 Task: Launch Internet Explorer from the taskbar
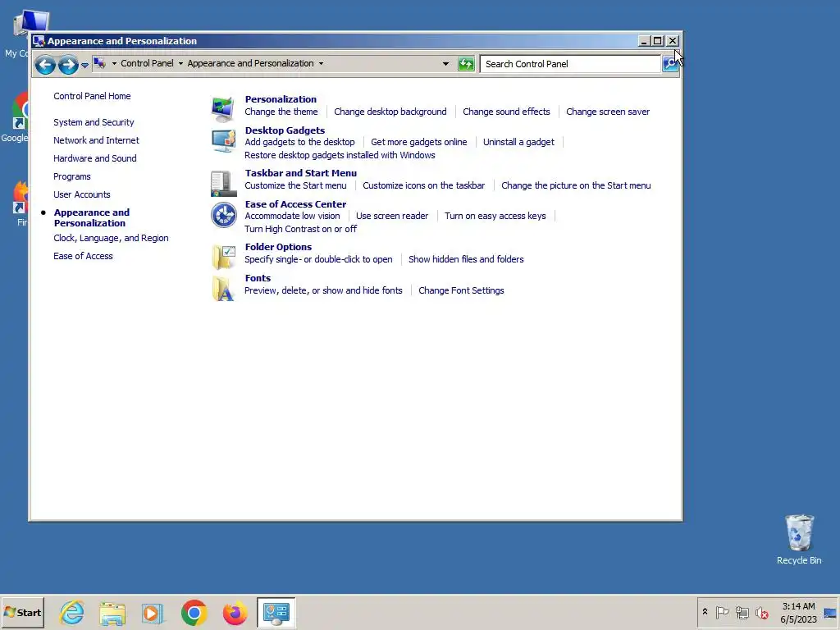pyautogui.click(x=72, y=612)
